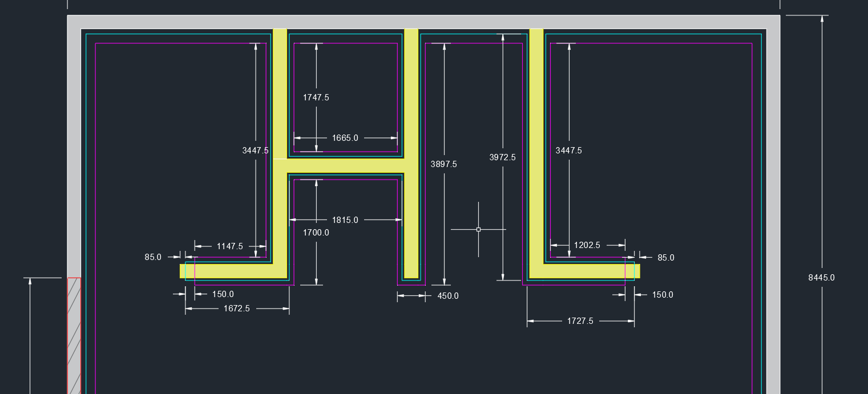Click the 3447.5 dimension on the right side
The height and width of the screenshot is (394, 868).
[569, 150]
